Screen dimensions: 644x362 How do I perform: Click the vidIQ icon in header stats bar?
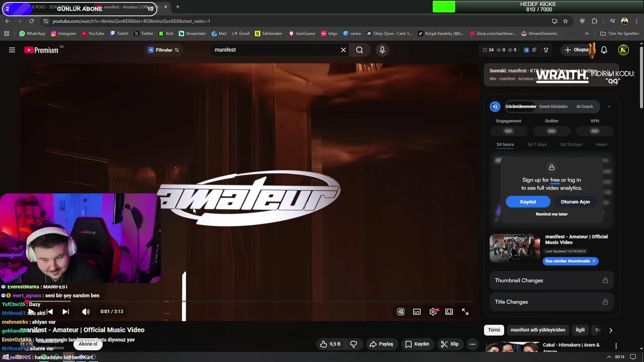coord(526,50)
